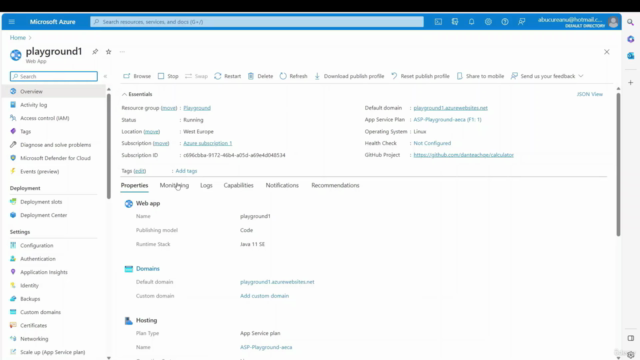
Task: Switch to the Monitoring tab
Action: [x=174, y=185]
